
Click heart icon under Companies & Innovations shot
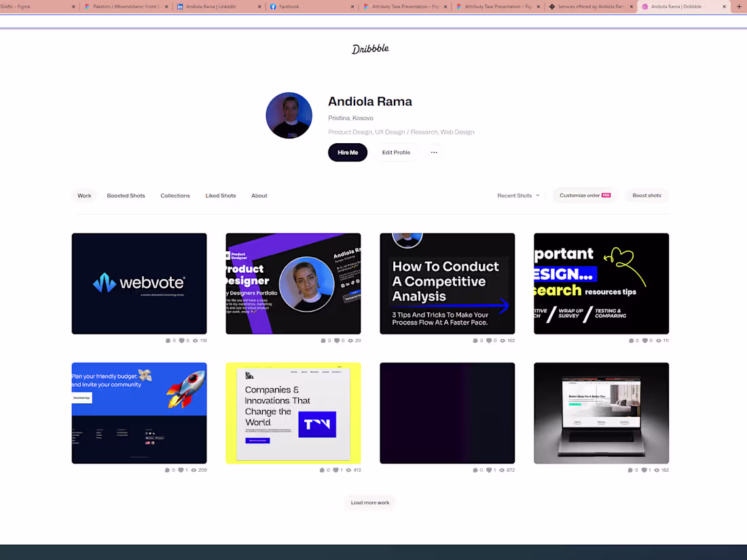coord(335,470)
